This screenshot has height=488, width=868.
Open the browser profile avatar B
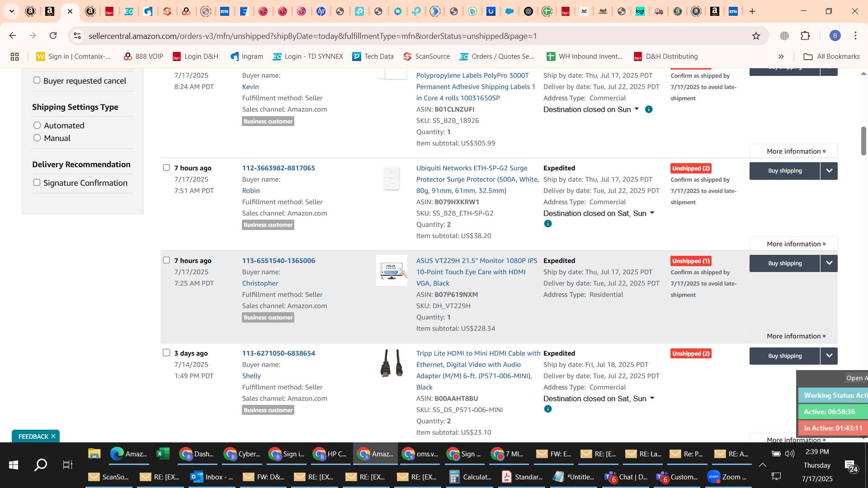pyautogui.click(x=835, y=36)
